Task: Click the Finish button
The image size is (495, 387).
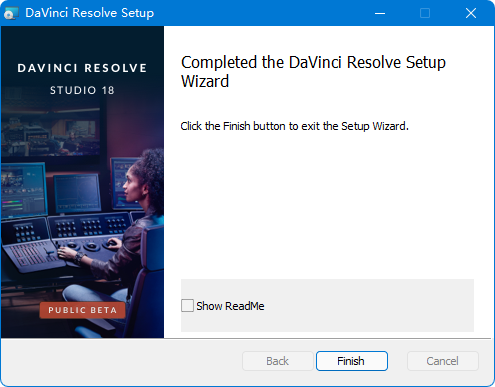Action: click(x=352, y=361)
